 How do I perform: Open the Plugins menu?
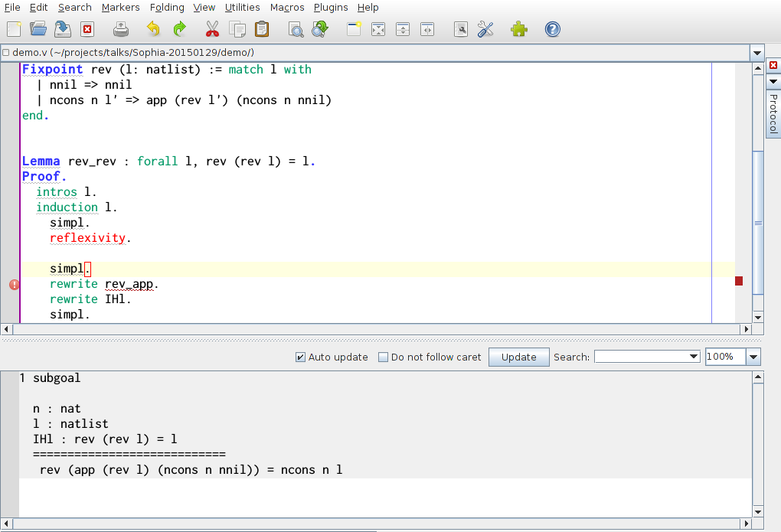331,7
